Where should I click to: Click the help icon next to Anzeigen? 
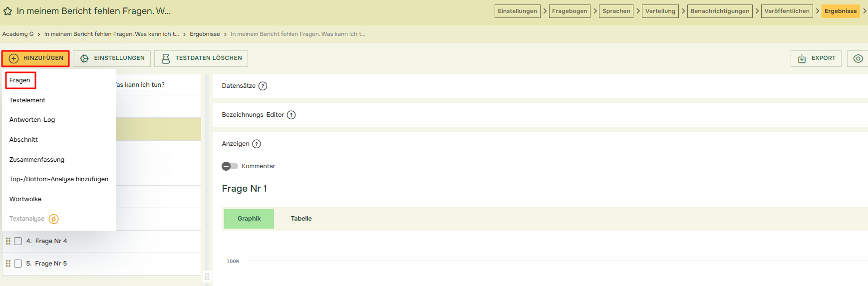(257, 144)
